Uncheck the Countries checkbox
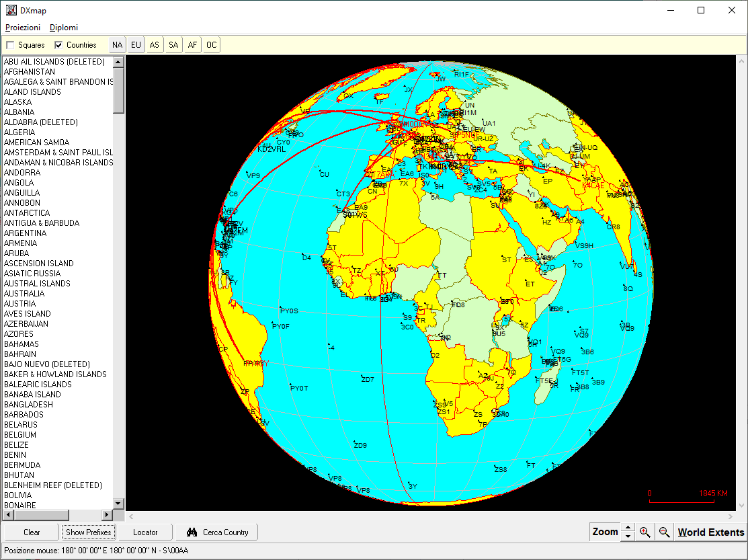Viewport: 748px width, 560px height. (58, 45)
